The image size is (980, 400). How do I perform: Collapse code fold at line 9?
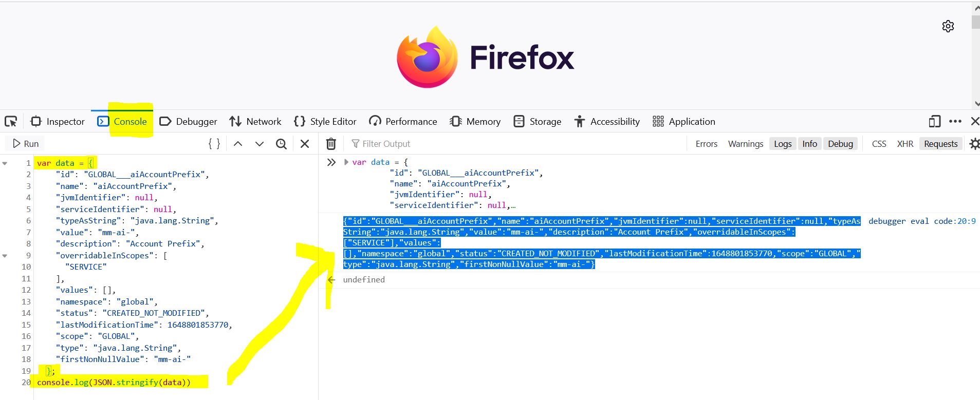(5, 256)
